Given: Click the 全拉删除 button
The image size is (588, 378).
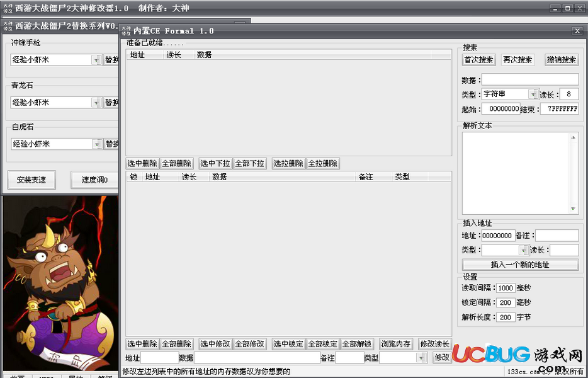Looking at the screenshot, I should 323,164.
